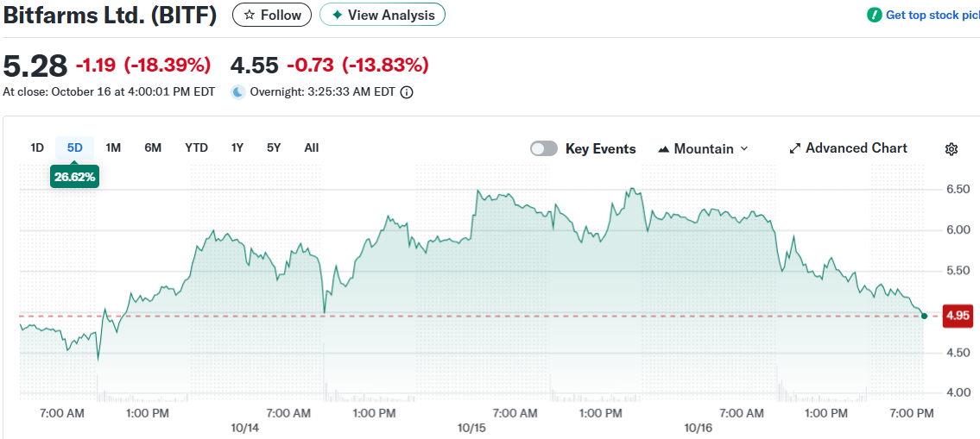
Task: Select the 1D time range tab
Action: coord(37,147)
